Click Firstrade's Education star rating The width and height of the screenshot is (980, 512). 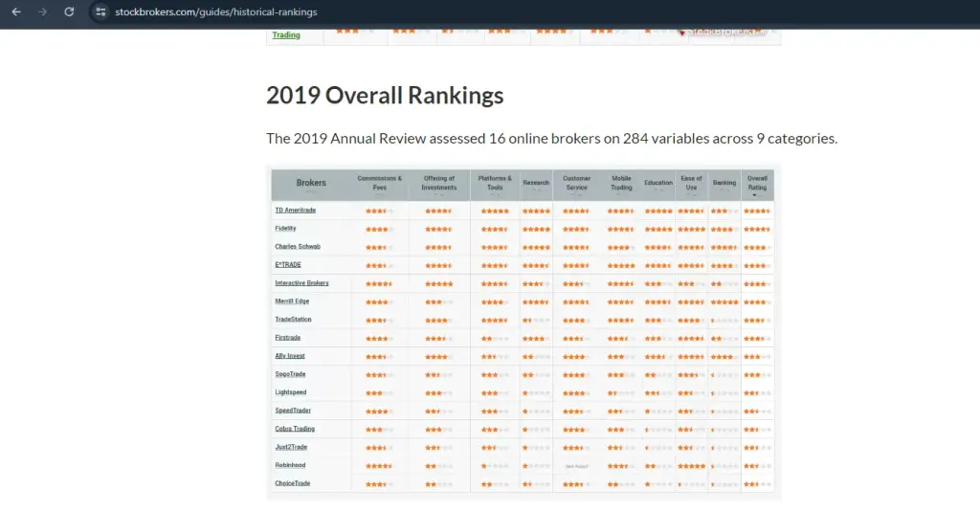(x=658, y=339)
